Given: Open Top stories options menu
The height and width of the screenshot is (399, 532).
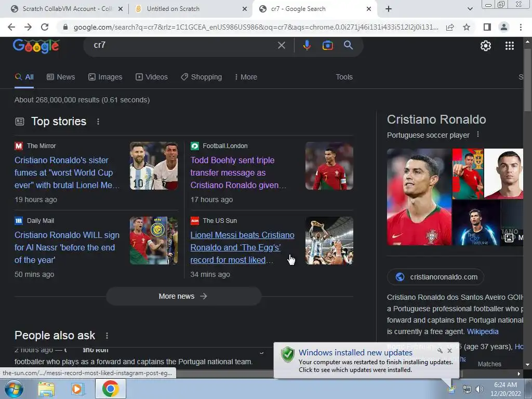Looking at the screenshot, I should (x=98, y=122).
